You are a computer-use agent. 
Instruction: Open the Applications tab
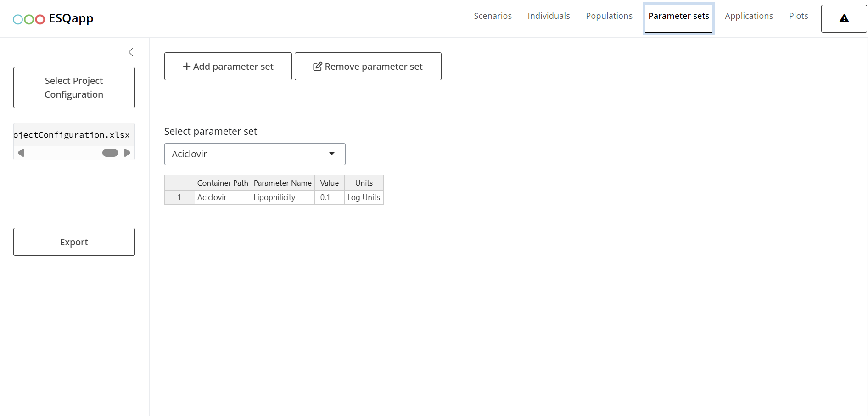(749, 16)
